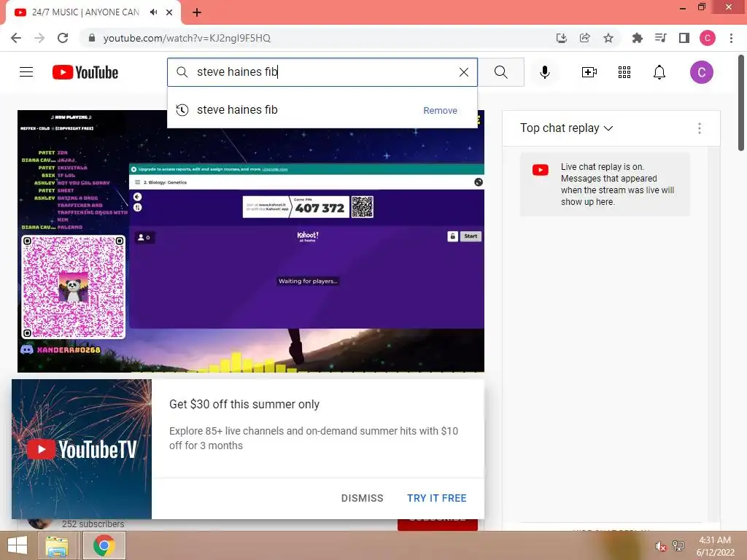Dismiss the YouTube TV promotion
The image size is (747, 560).
point(362,498)
